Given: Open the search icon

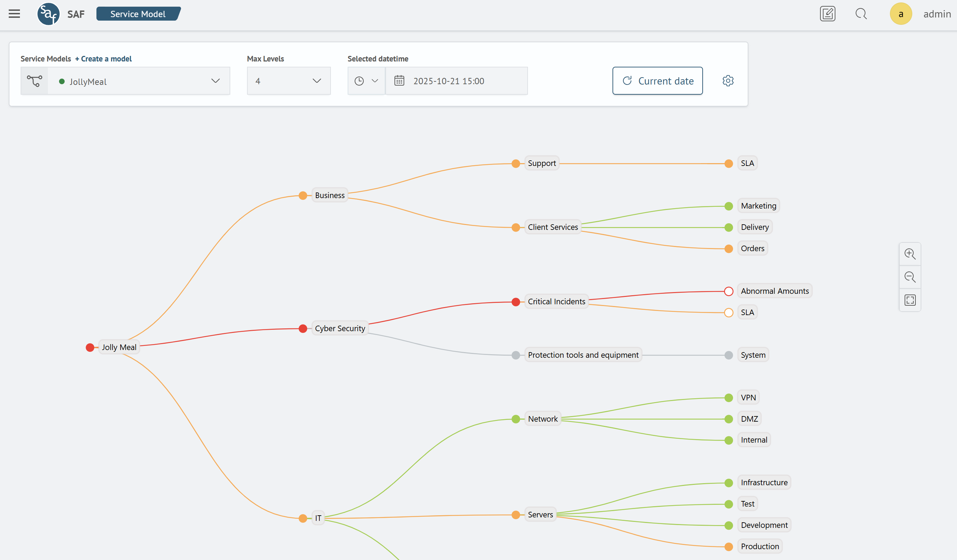Looking at the screenshot, I should pos(861,14).
